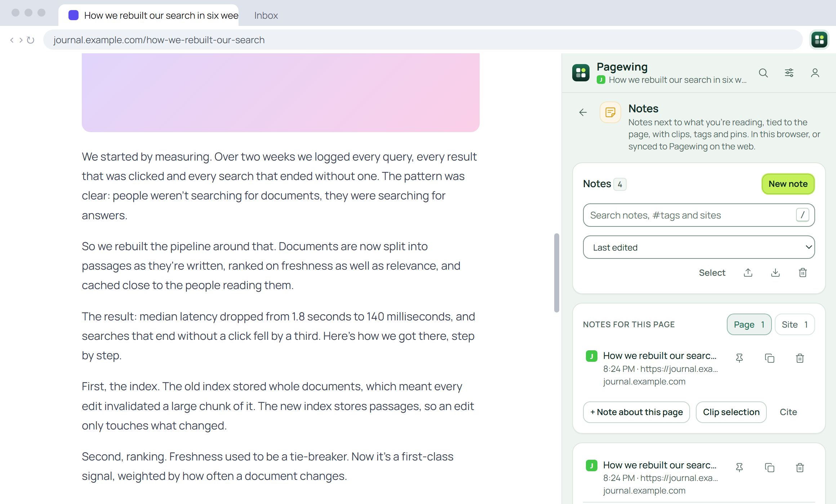Image resolution: width=836 pixels, height=504 pixels.
Task: Click the Pagewing logo in the panel header
Action: (x=581, y=73)
